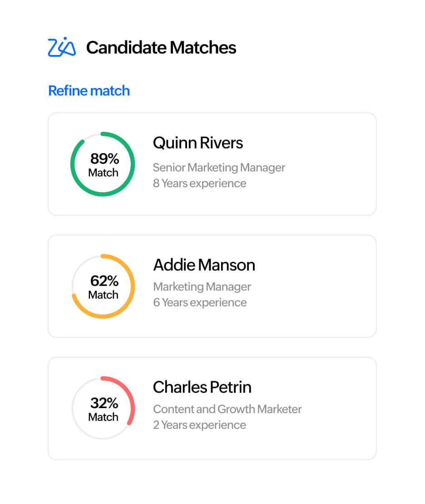Click Marketing Manager title under Addie Manson
Viewport: 425px width, 504px height.
[x=202, y=287]
